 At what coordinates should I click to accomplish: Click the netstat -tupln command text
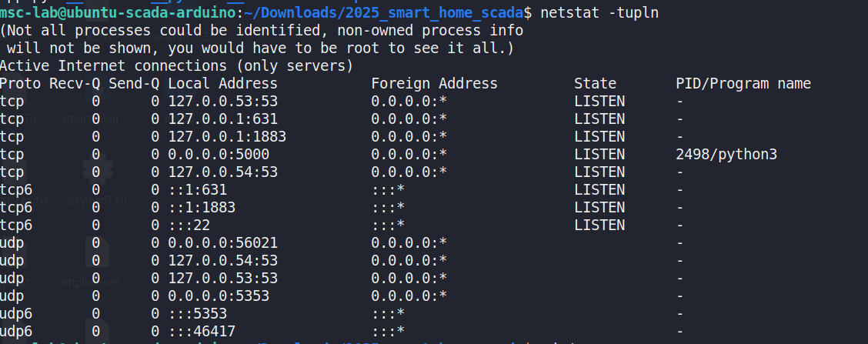(x=599, y=12)
